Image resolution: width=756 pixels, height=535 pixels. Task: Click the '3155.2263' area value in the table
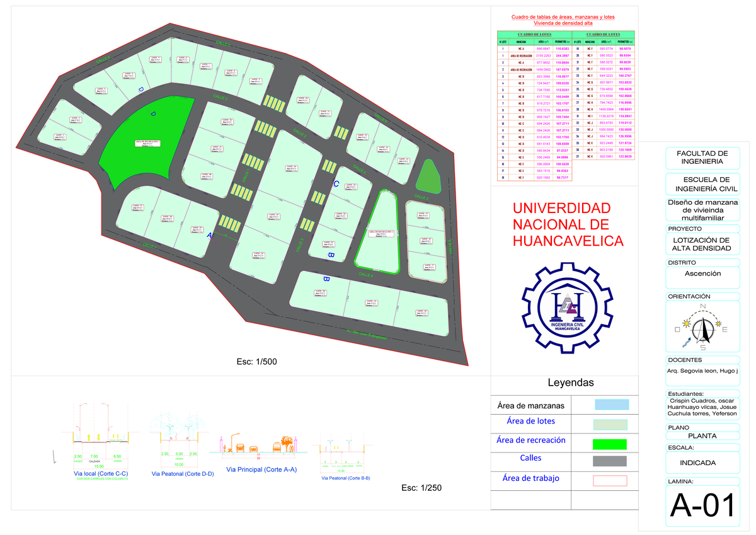543,55
